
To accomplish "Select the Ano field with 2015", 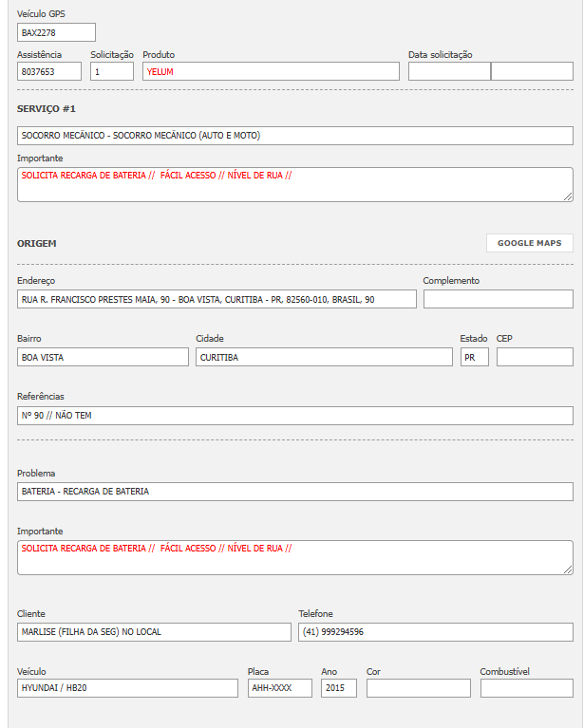I will [338, 688].
